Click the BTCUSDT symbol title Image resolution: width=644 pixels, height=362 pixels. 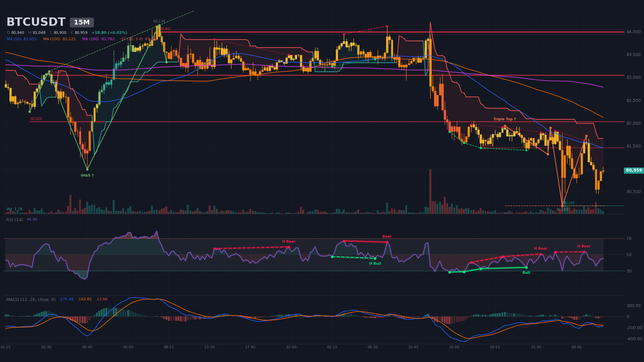36,22
